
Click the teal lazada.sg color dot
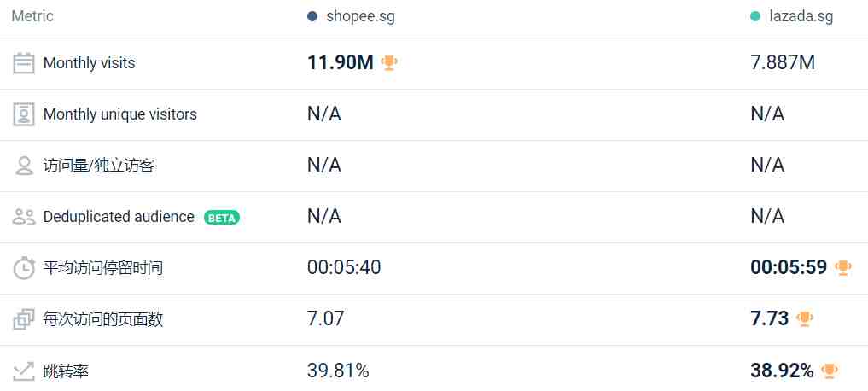[755, 16]
